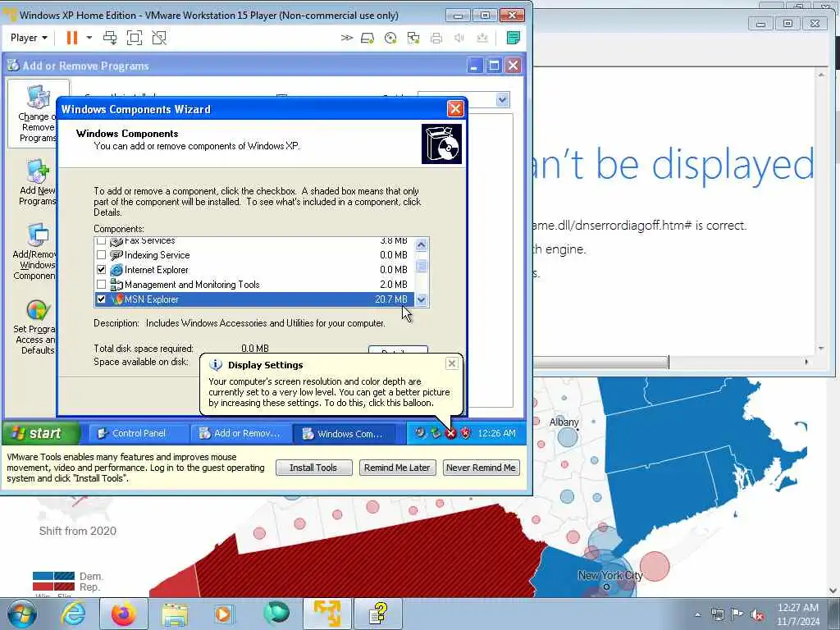Click the first XP system tray icon
840x630 pixels.
pyautogui.click(x=420, y=433)
